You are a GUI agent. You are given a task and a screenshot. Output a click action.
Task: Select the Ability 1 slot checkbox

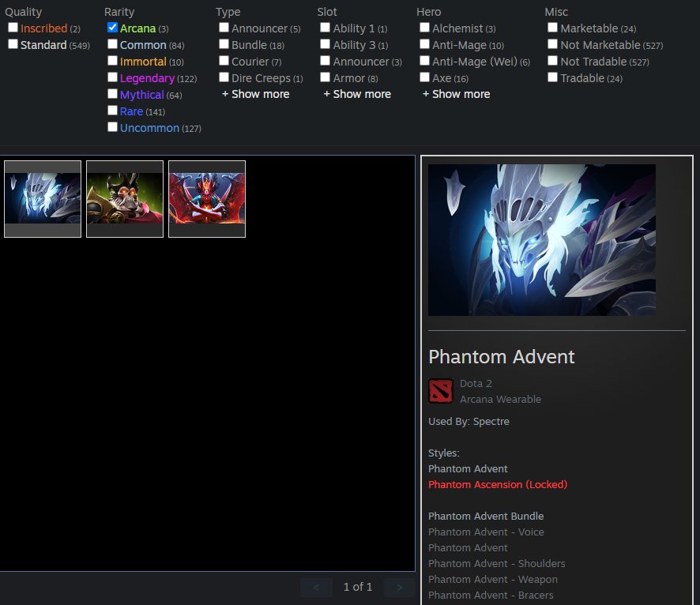click(326, 28)
